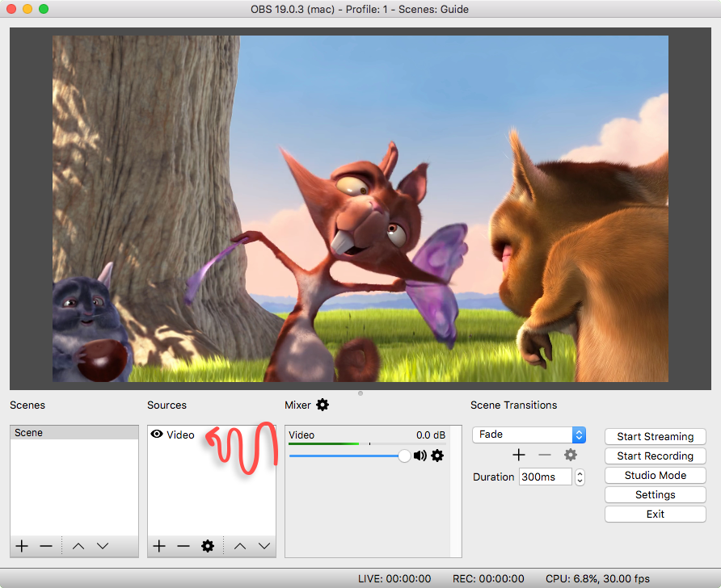Click the Video label in Mixer
Screen dimensions: 721x588
pyautogui.click(x=301, y=435)
